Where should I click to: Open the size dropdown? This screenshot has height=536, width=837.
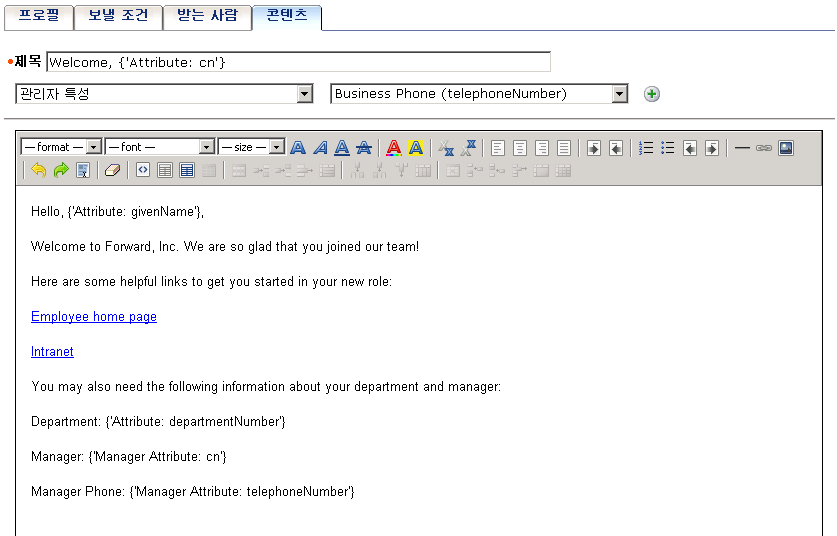(251, 147)
